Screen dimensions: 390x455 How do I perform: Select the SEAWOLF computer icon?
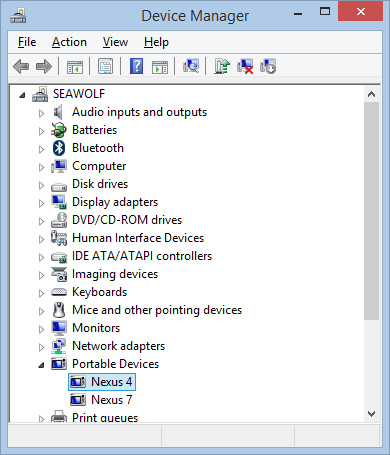coord(40,94)
